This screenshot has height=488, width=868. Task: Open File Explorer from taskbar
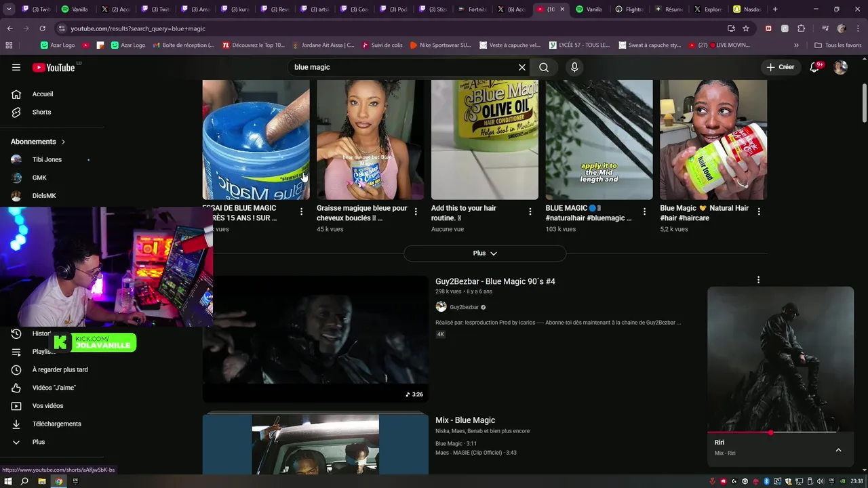coord(41,481)
